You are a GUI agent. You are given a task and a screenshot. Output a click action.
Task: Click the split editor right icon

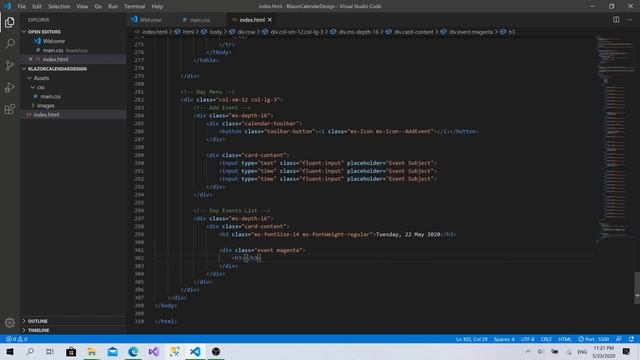coord(616,20)
